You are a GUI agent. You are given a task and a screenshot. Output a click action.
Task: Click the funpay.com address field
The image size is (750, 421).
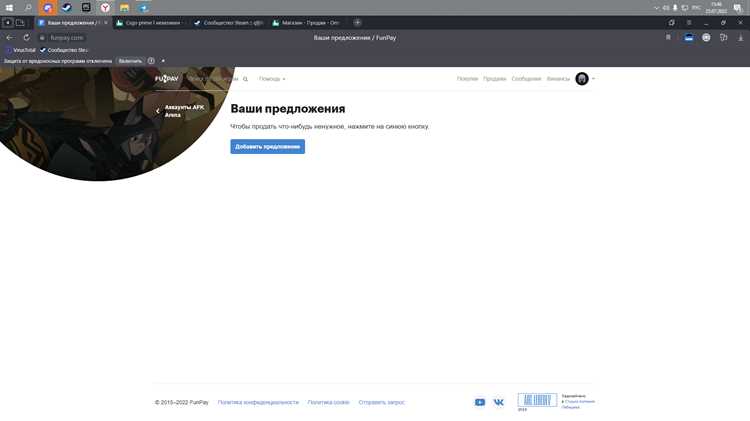coord(66,37)
